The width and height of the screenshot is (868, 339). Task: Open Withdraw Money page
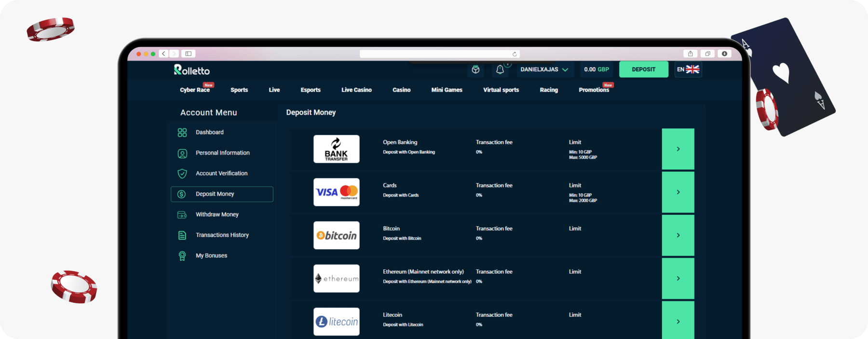[x=217, y=214]
